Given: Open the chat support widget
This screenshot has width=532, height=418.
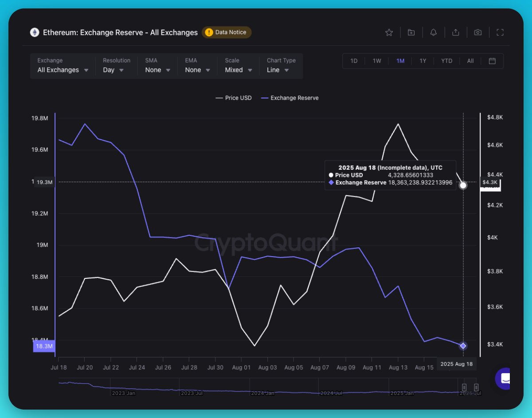Looking at the screenshot, I should 504,379.
